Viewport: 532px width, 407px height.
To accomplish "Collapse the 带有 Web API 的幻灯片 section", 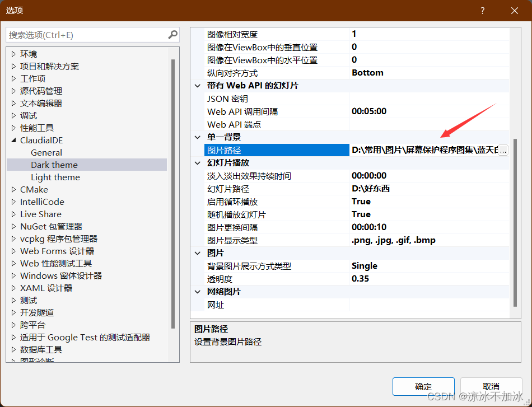I will (198, 86).
